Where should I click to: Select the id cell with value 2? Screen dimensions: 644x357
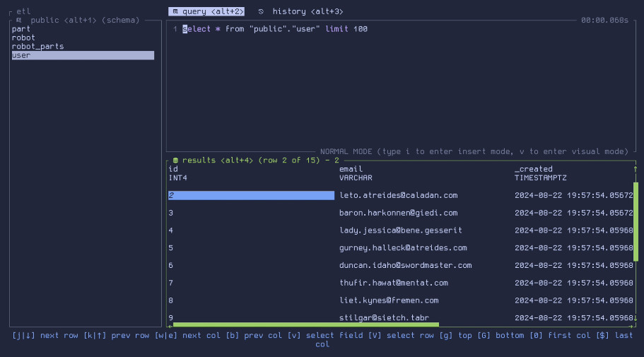click(251, 196)
